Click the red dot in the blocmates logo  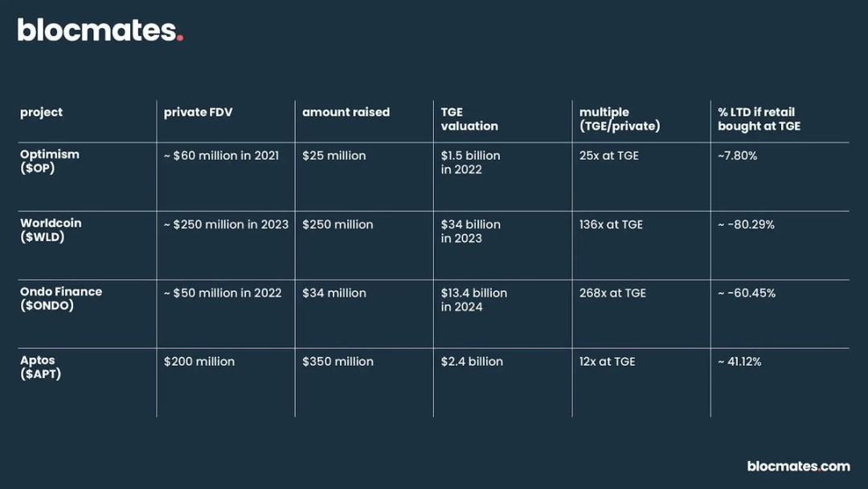click(x=180, y=38)
